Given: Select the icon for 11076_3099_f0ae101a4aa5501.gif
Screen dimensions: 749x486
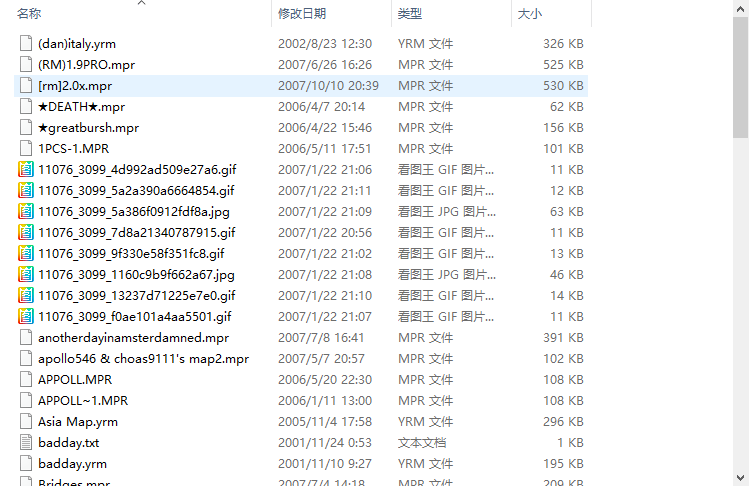Looking at the screenshot, I should pos(26,316).
